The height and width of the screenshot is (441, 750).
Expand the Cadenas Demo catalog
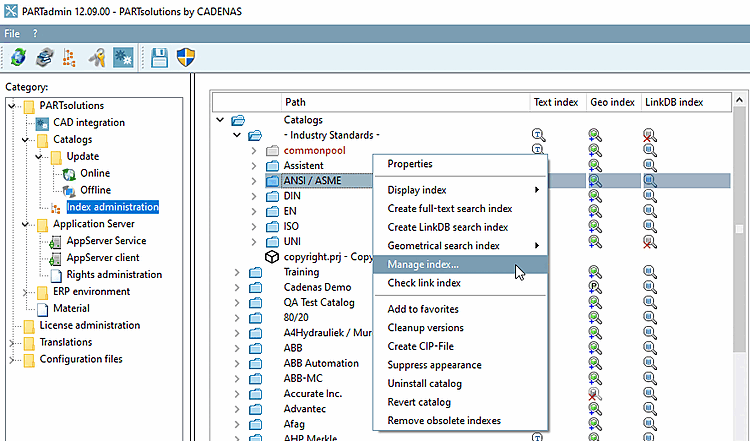pyautogui.click(x=237, y=287)
